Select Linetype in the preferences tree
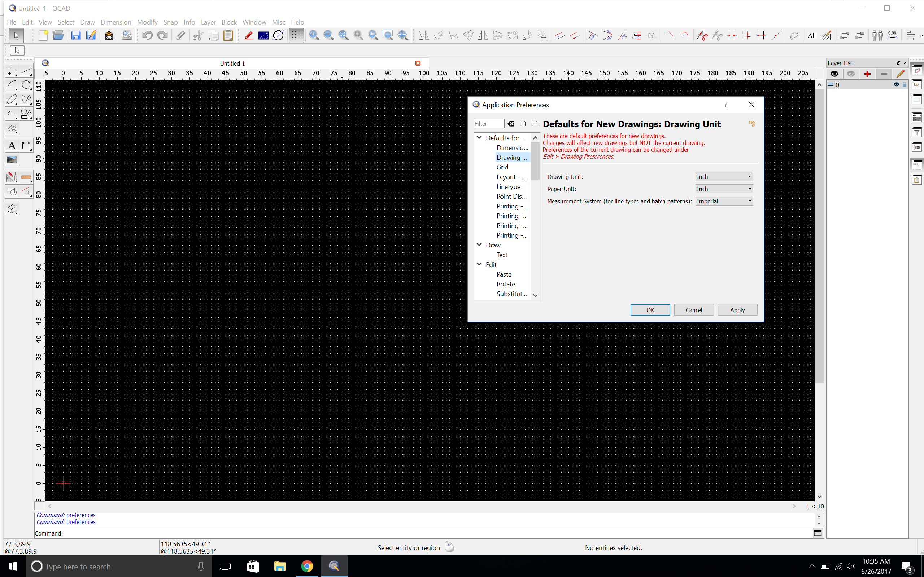 pyautogui.click(x=508, y=186)
